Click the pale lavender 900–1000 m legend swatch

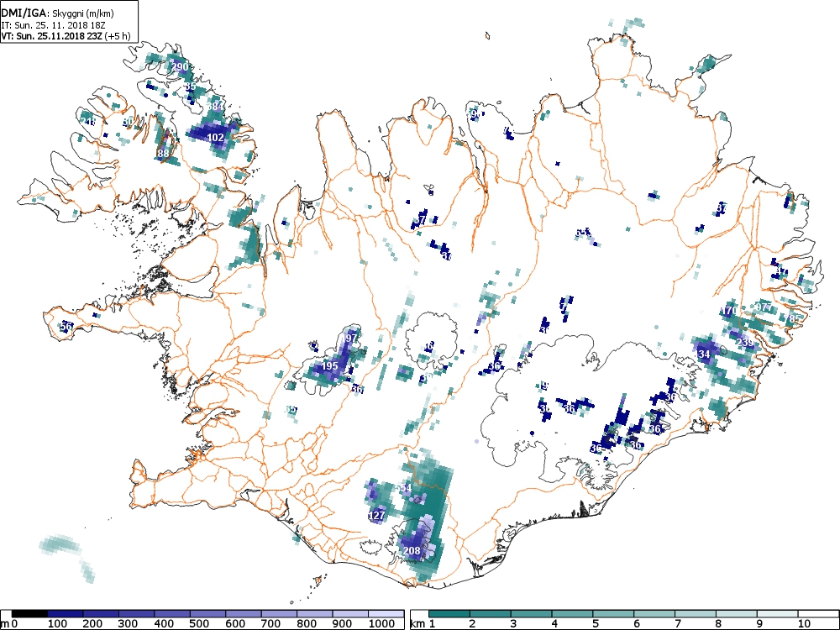[x=349, y=614]
